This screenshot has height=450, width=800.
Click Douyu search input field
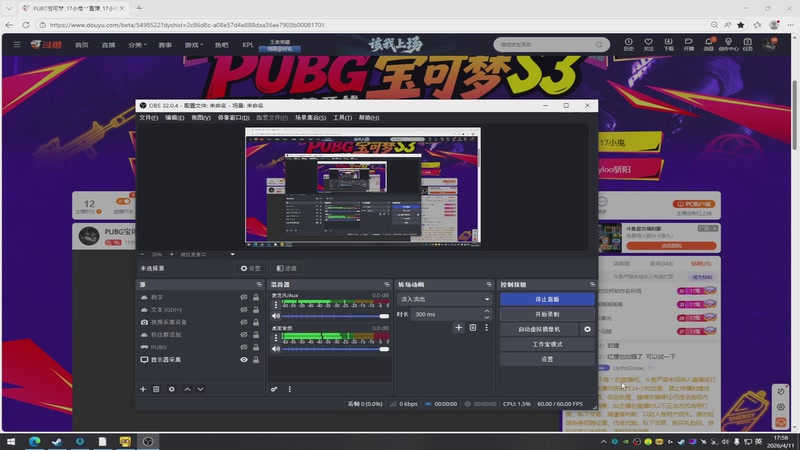pos(546,44)
